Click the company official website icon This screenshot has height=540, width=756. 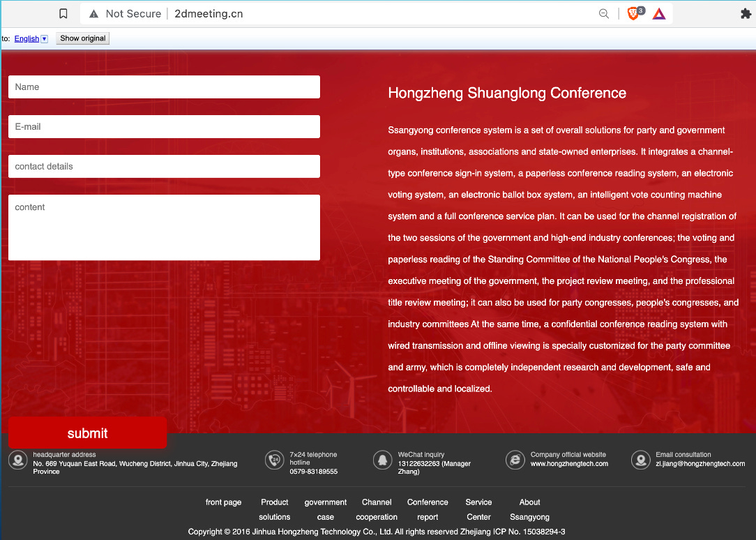[x=515, y=460]
